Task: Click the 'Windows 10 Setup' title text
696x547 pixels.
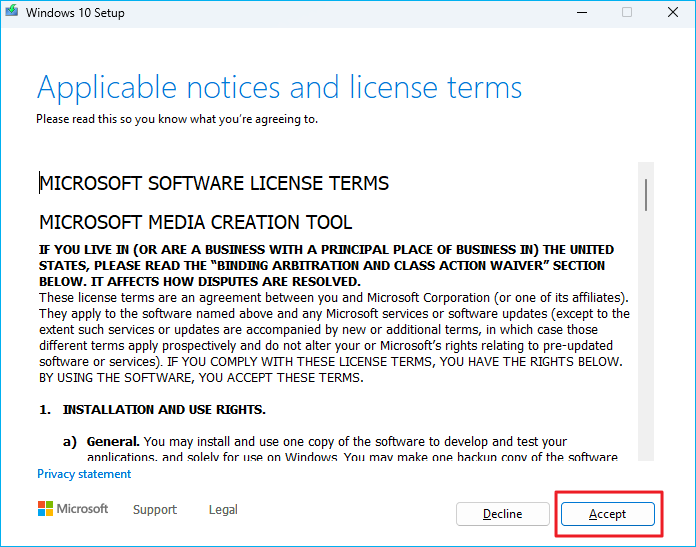Action: tap(75, 12)
